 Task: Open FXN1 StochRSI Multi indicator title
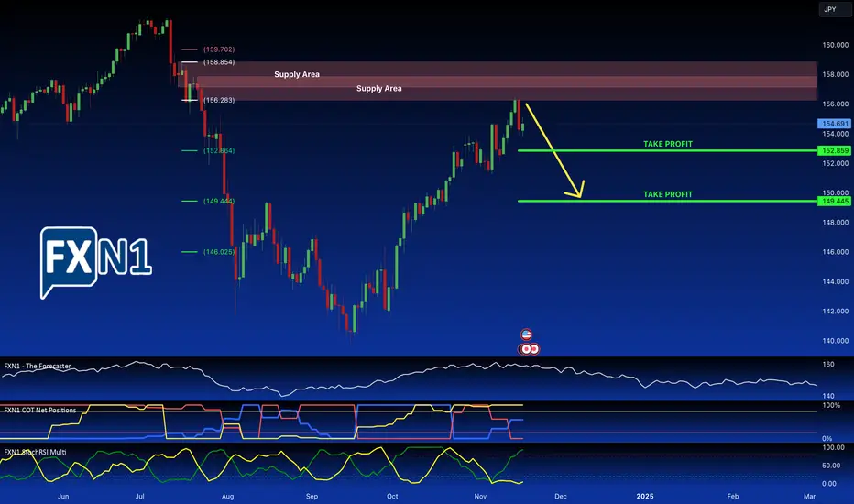[36, 452]
